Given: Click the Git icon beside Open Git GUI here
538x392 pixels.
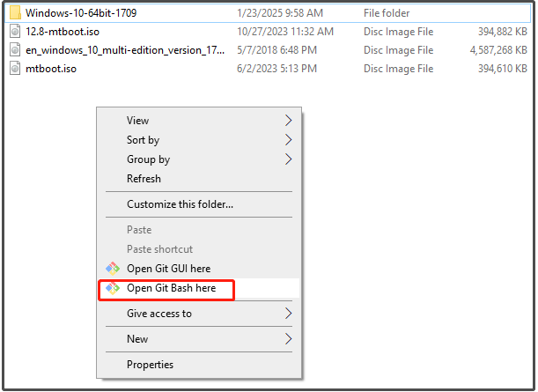Looking at the screenshot, I should pyautogui.click(x=113, y=269).
